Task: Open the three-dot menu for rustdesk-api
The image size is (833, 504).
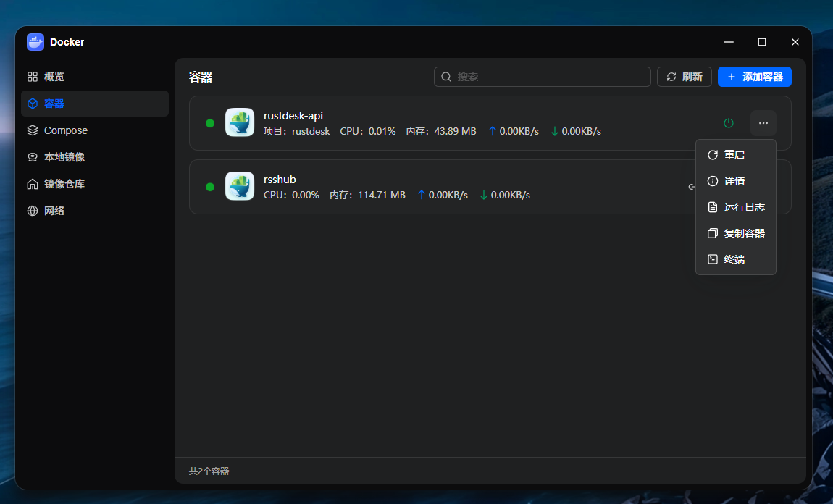Action: [763, 123]
